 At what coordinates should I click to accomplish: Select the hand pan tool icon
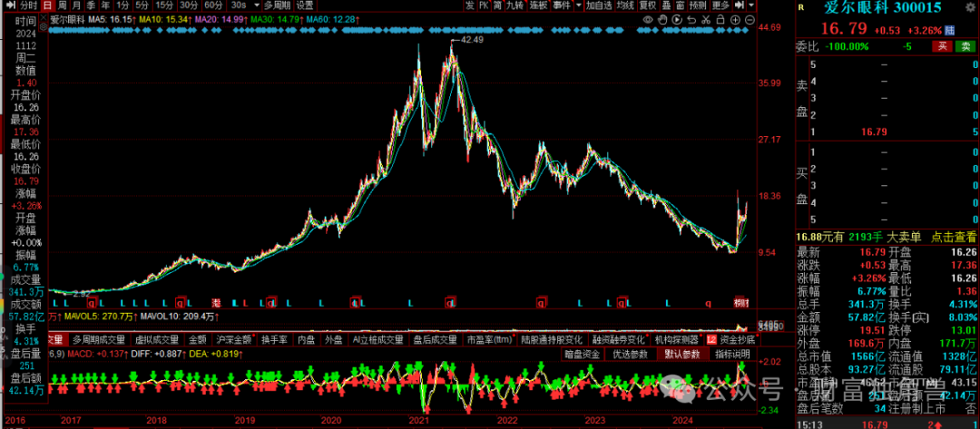click(662, 20)
